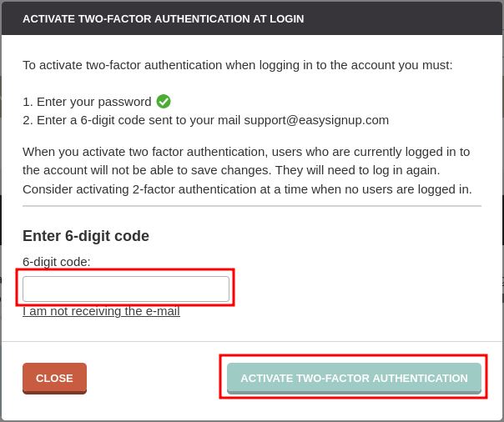The image size is (504, 422).
Task: Open the "I am not receiving the e-mail" link
Action: (101, 311)
